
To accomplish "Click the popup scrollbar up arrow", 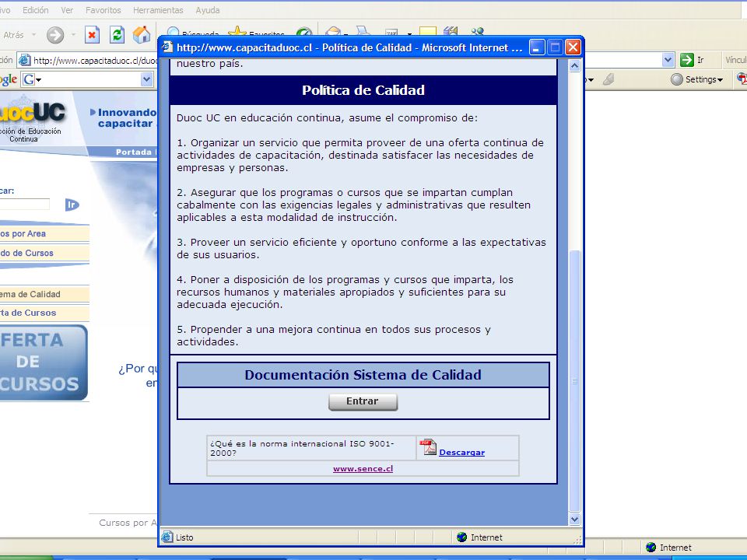I will 574,65.
